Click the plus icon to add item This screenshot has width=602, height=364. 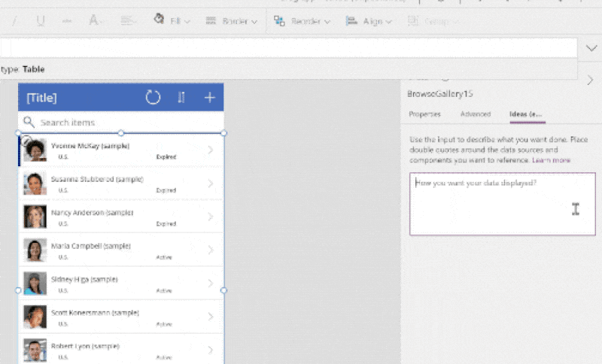pyautogui.click(x=210, y=98)
